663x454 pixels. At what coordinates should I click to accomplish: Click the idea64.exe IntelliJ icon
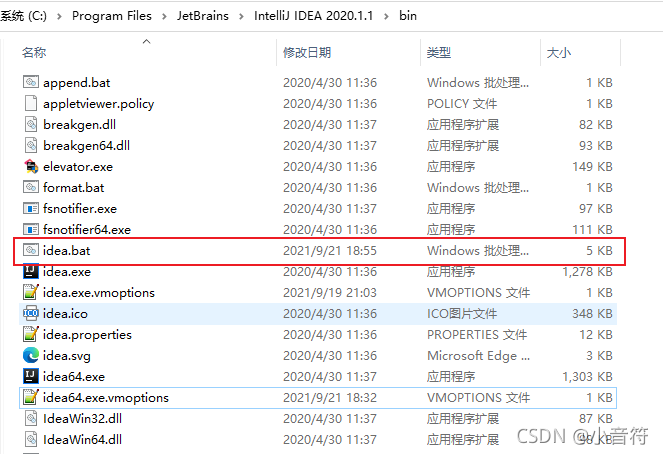30,376
